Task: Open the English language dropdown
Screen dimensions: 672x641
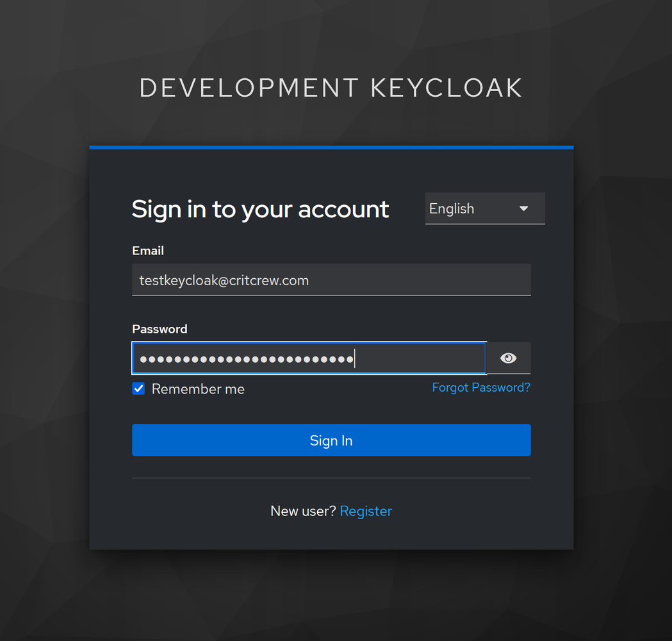Action: pos(485,208)
